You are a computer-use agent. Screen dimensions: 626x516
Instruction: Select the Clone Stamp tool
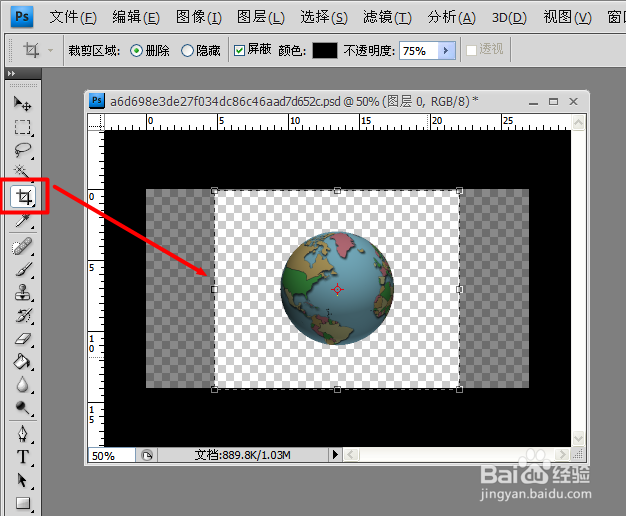(x=22, y=293)
